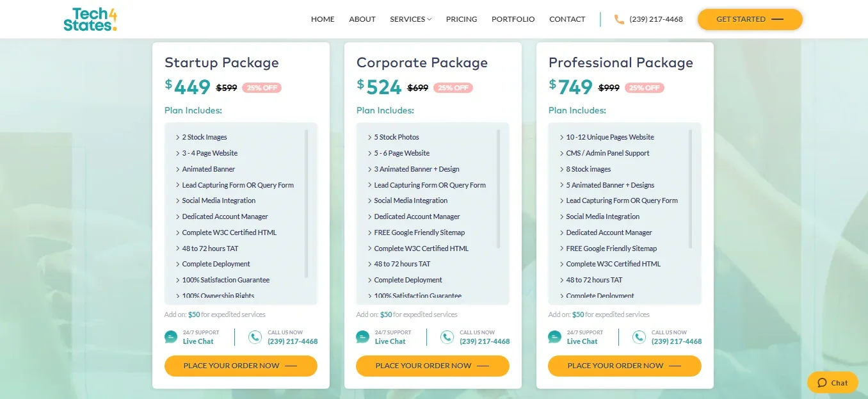
Task: Open the Contact page
Action: (567, 19)
